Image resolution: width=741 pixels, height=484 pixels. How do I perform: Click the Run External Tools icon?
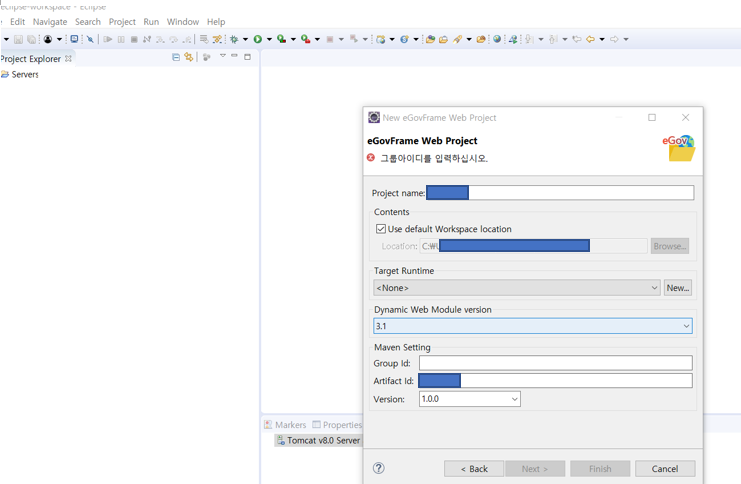coord(305,39)
